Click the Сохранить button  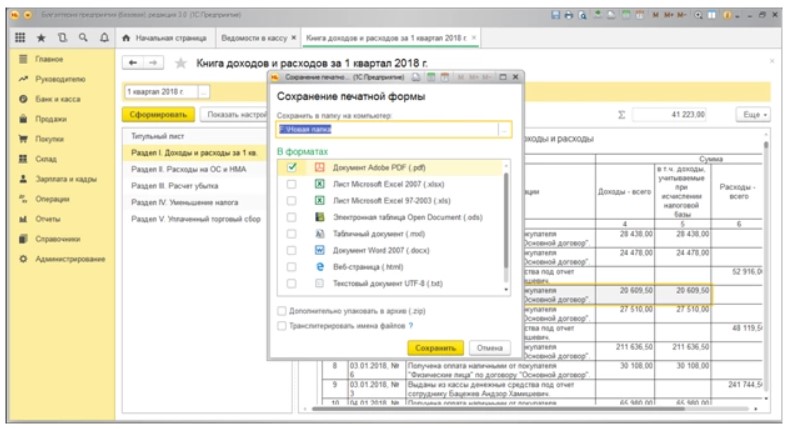click(x=435, y=346)
